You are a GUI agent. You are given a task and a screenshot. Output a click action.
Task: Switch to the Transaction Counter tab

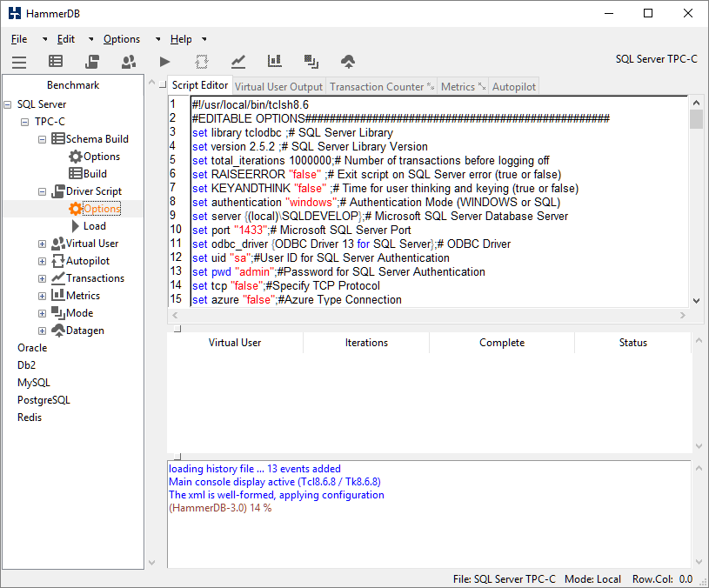coord(381,86)
